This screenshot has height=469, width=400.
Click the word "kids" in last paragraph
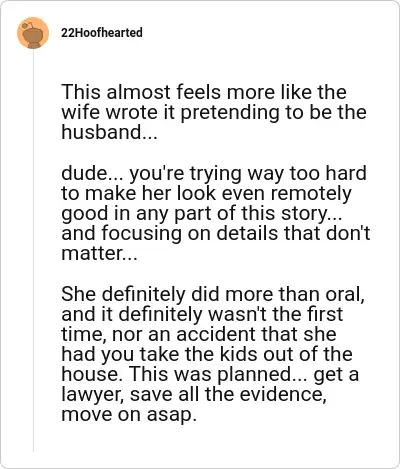coord(239,354)
